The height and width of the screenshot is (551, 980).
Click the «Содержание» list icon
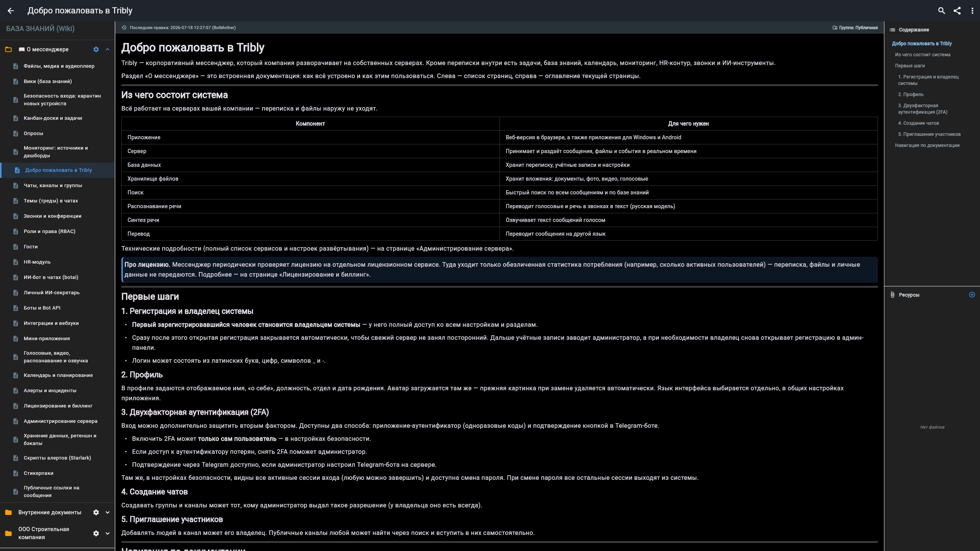(892, 30)
